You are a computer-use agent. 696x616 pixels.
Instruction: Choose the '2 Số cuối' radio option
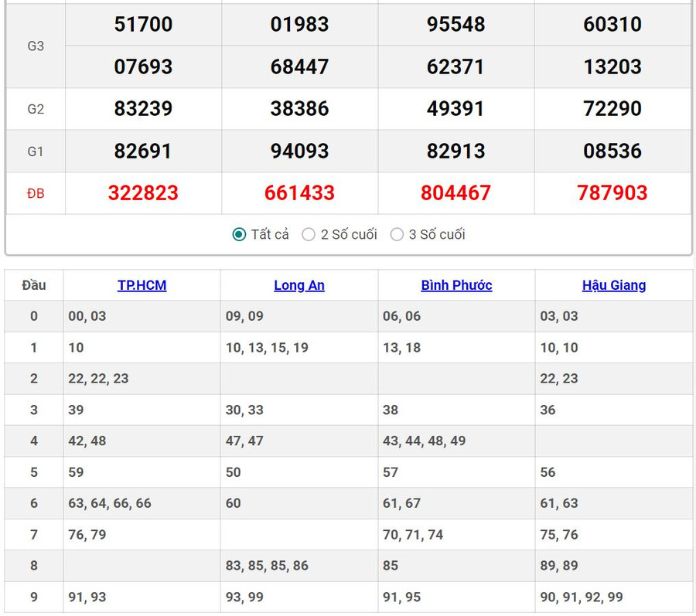coord(309,234)
